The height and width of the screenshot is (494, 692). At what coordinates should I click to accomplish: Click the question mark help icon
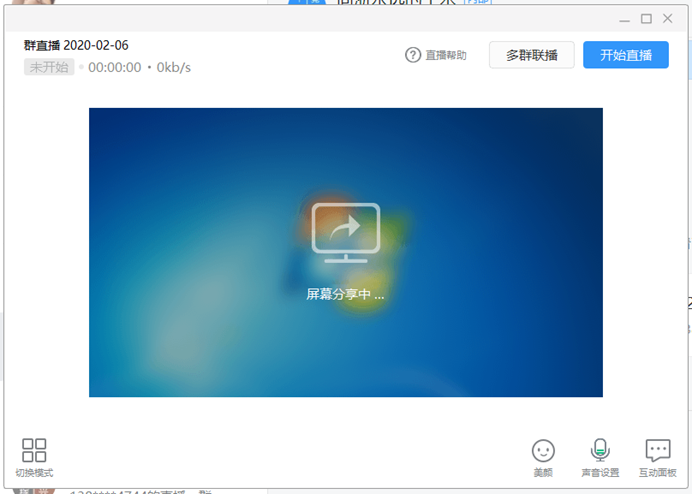click(x=413, y=55)
